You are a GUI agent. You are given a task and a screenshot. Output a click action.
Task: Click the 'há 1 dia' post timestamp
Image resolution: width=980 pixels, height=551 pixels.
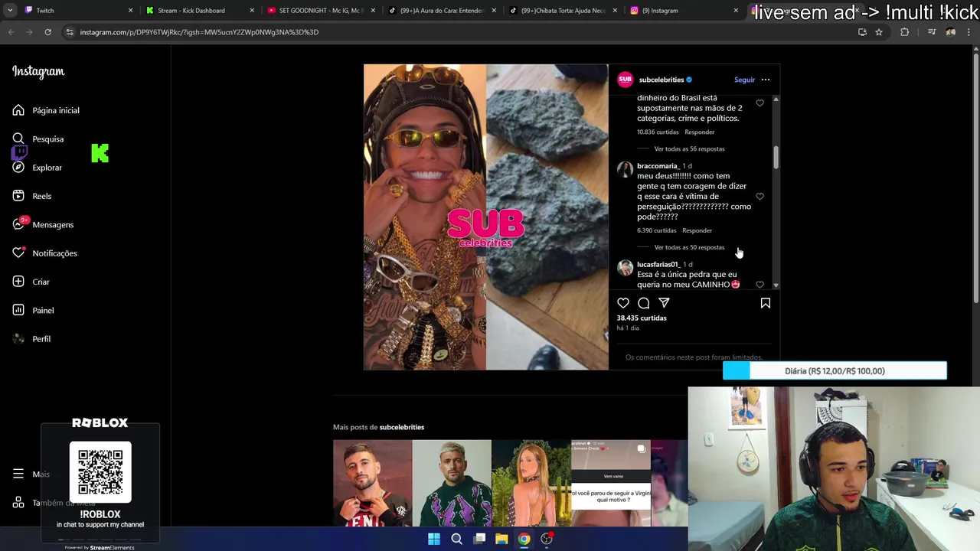[x=628, y=328]
